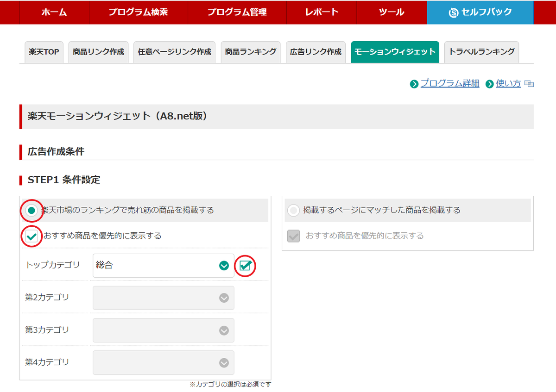Click the 広告作成条件 heading

click(x=56, y=151)
